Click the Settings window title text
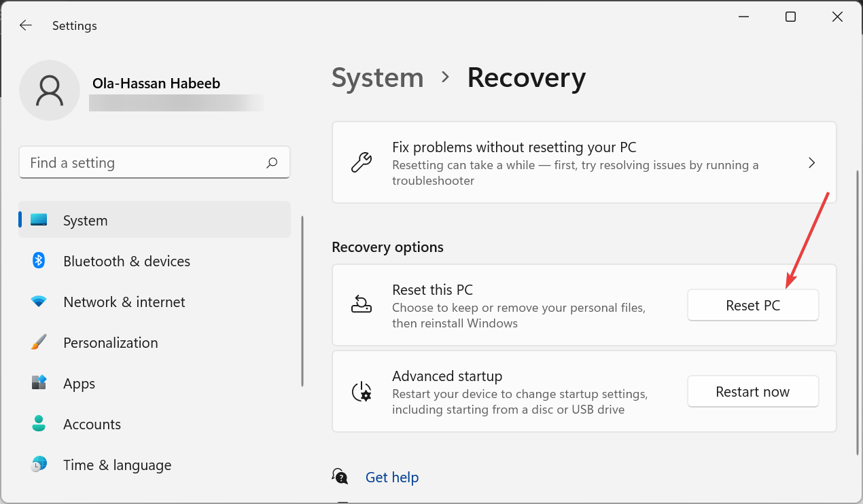Viewport: 863px width, 504px height. (x=75, y=26)
